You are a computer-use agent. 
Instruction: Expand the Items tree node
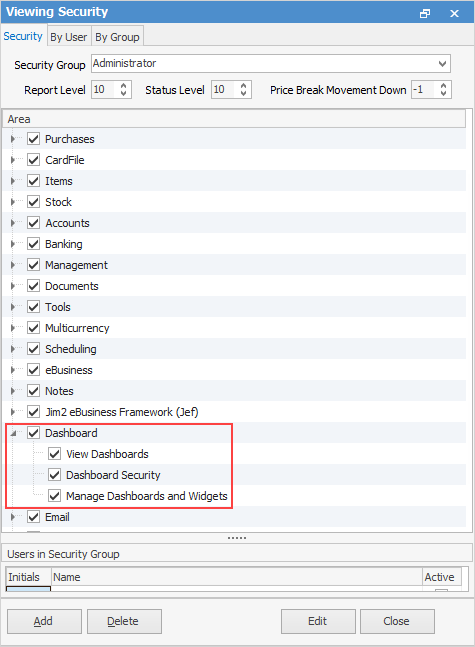pos(13,181)
